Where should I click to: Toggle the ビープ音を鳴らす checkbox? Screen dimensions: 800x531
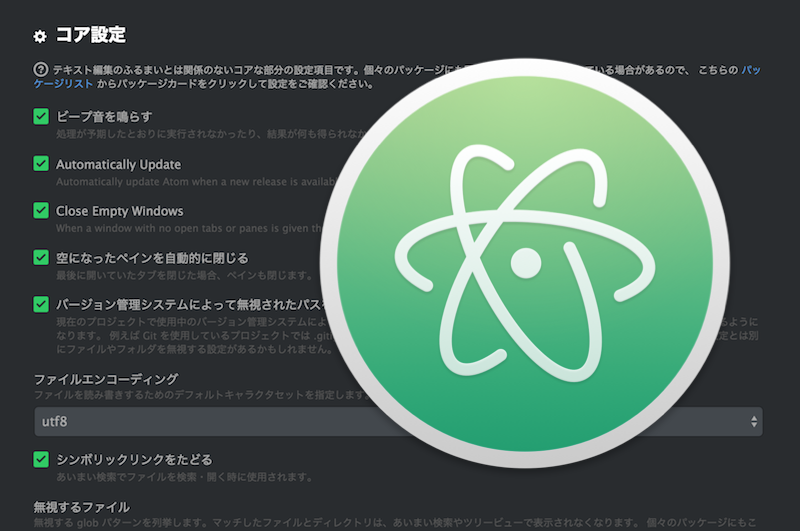click(41, 117)
